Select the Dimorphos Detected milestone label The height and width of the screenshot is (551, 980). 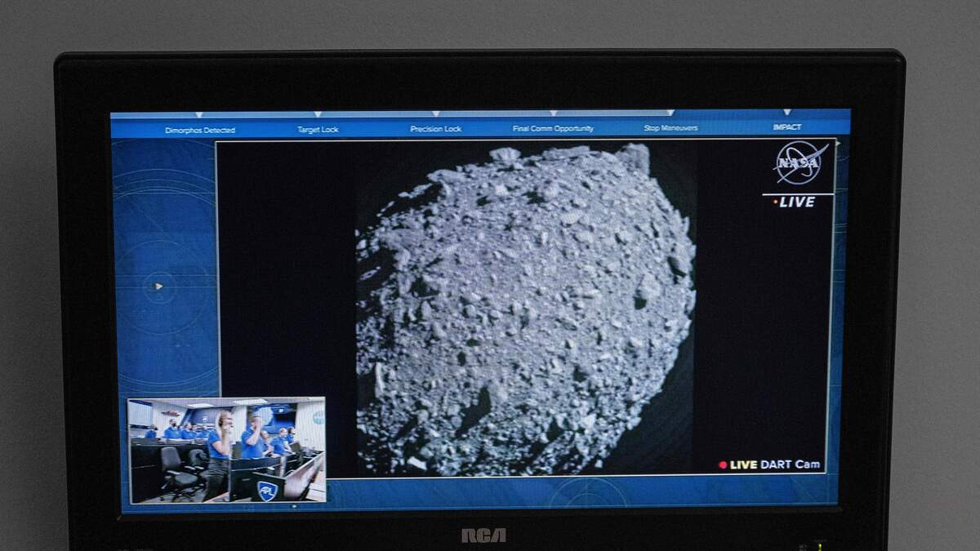click(x=200, y=131)
